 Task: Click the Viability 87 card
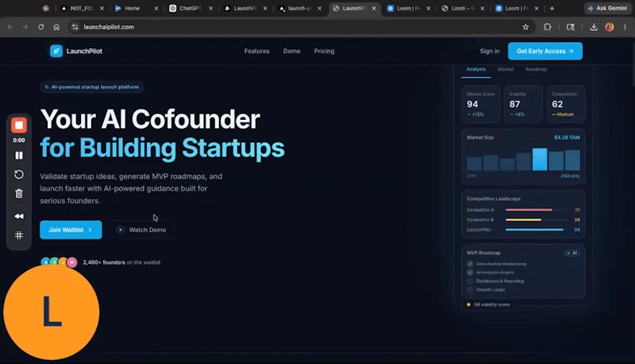pos(523,104)
